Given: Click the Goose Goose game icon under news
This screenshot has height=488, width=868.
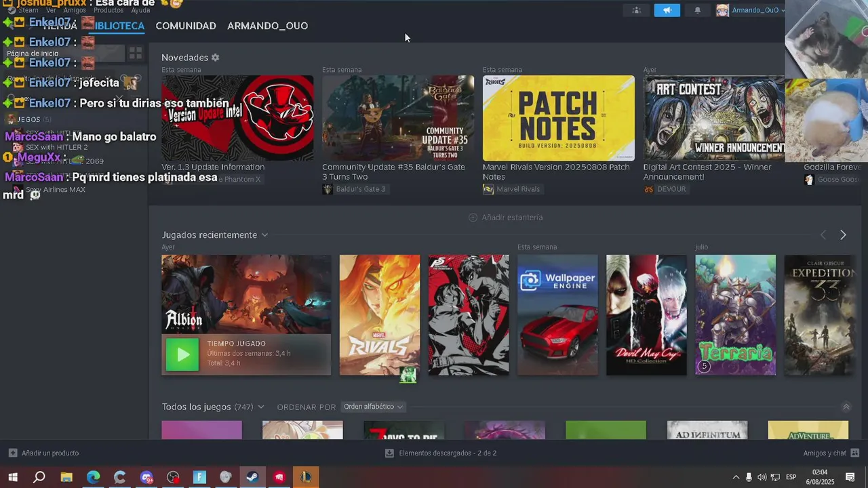Looking at the screenshot, I should [x=809, y=180].
